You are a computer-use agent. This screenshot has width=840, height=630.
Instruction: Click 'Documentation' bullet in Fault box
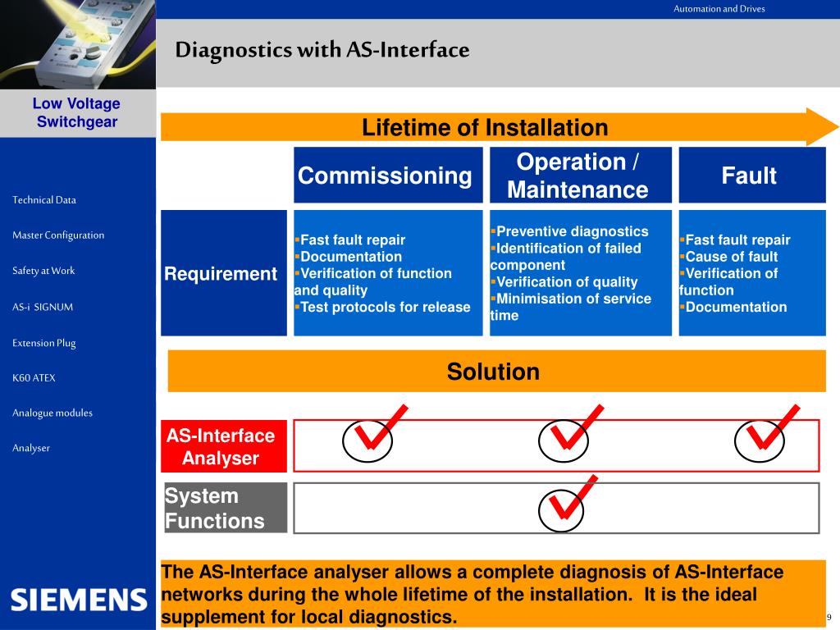733,307
